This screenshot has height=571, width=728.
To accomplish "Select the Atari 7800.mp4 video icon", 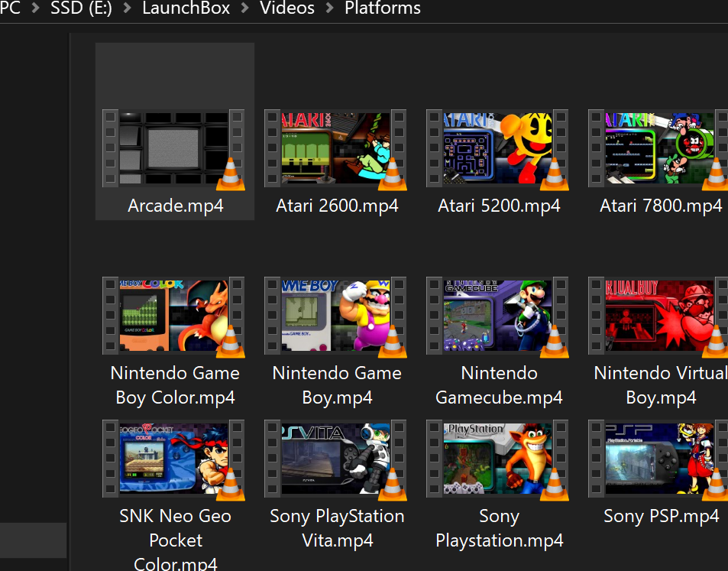I will (x=658, y=149).
